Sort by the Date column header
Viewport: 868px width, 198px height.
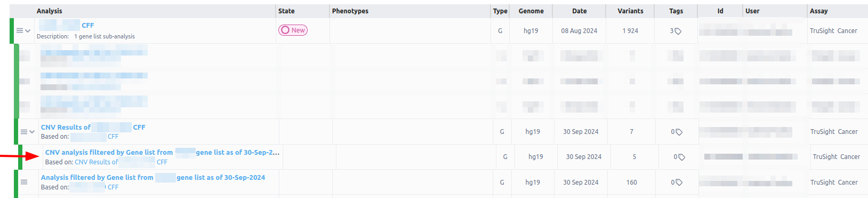pos(579,11)
